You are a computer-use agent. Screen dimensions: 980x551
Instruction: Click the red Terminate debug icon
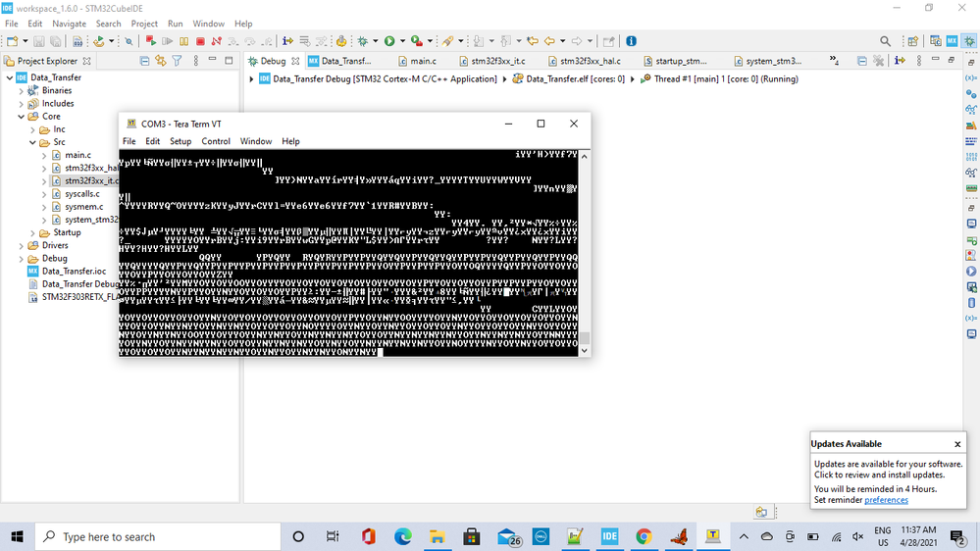pos(200,41)
